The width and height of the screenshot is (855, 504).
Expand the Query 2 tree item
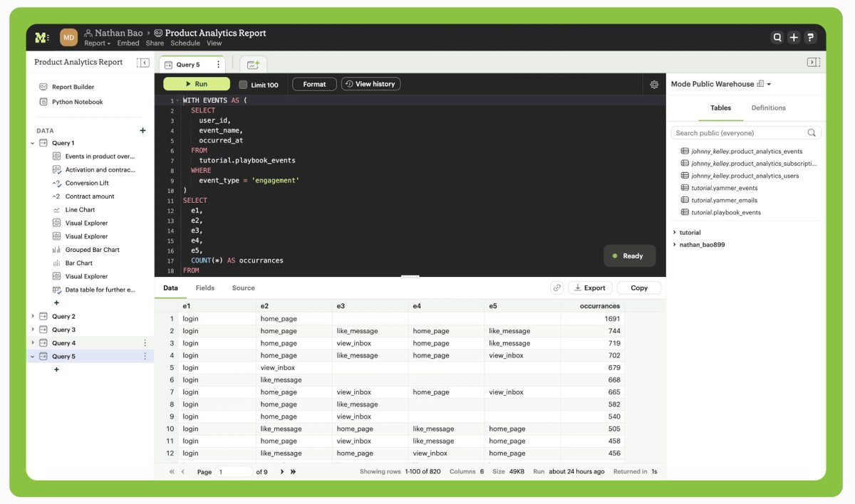tap(32, 315)
